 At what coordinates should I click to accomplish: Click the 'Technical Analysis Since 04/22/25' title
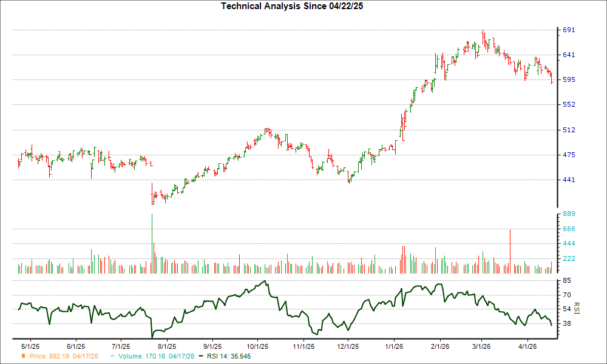point(293,6)
